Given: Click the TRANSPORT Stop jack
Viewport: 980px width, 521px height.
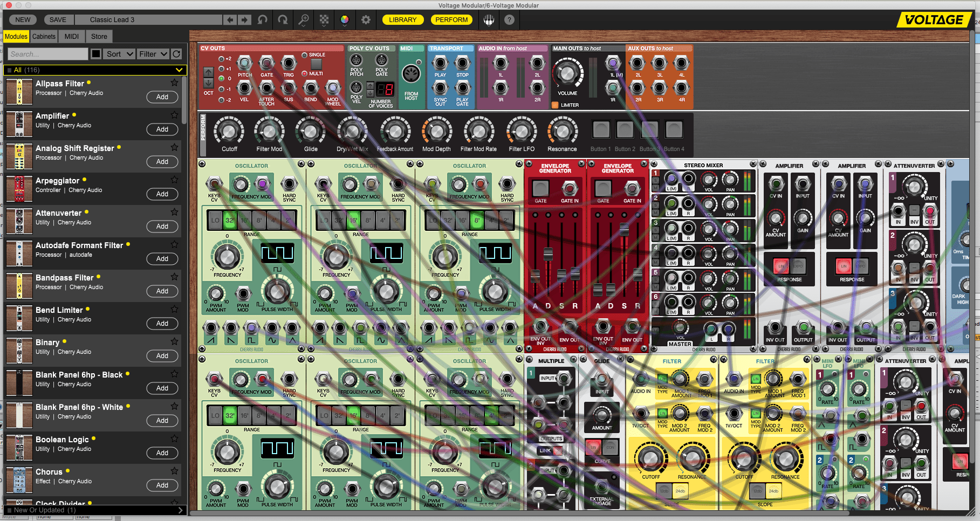Looking at the screenshot, I should [x=462, y=63].
